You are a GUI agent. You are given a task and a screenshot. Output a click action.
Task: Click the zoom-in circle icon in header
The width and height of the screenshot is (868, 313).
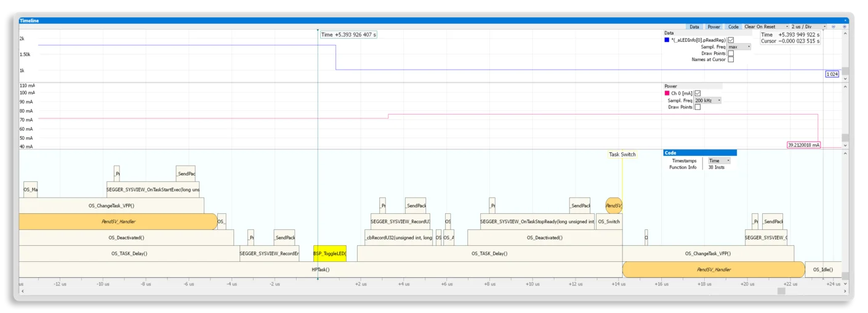[x=844, y=27]
